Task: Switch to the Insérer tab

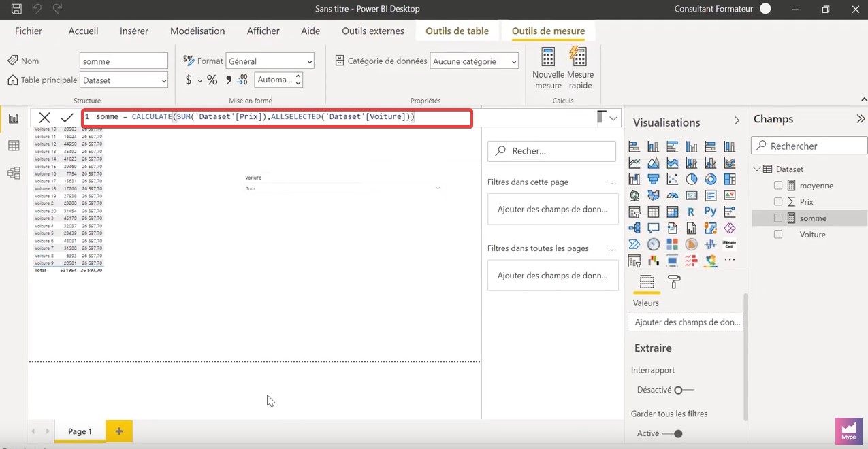Action: coord(134,31)
